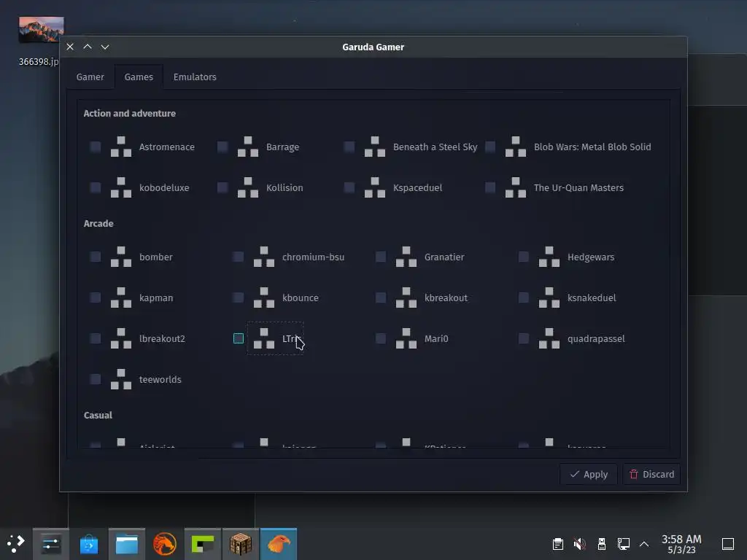
Task: Click the Barrage game icon
Action: 248,147
